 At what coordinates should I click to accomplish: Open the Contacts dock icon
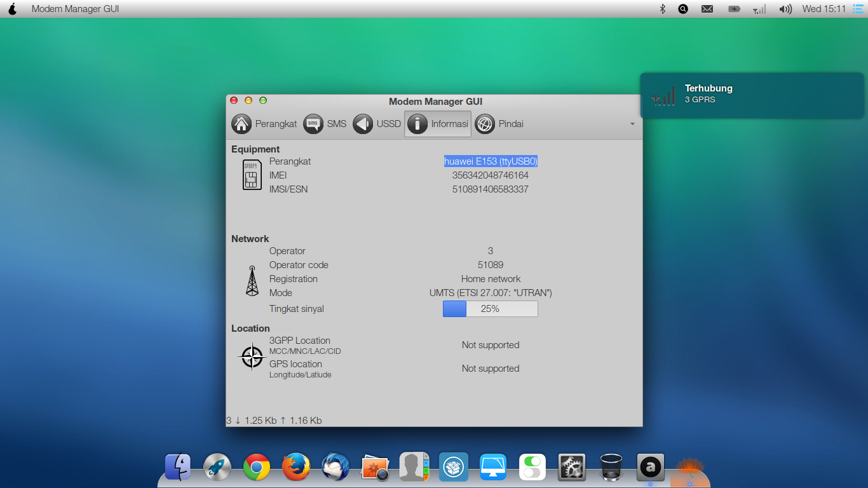point(414,467)
